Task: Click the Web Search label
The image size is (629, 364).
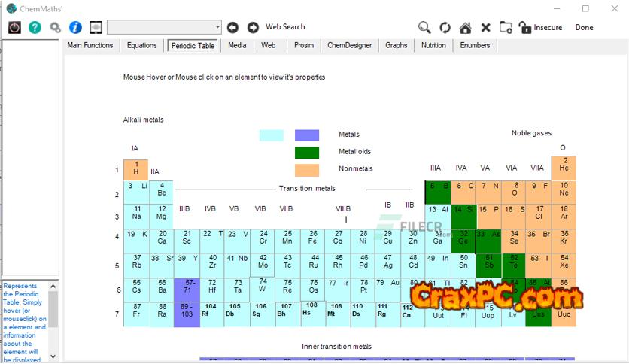Action: pos(285,27)
